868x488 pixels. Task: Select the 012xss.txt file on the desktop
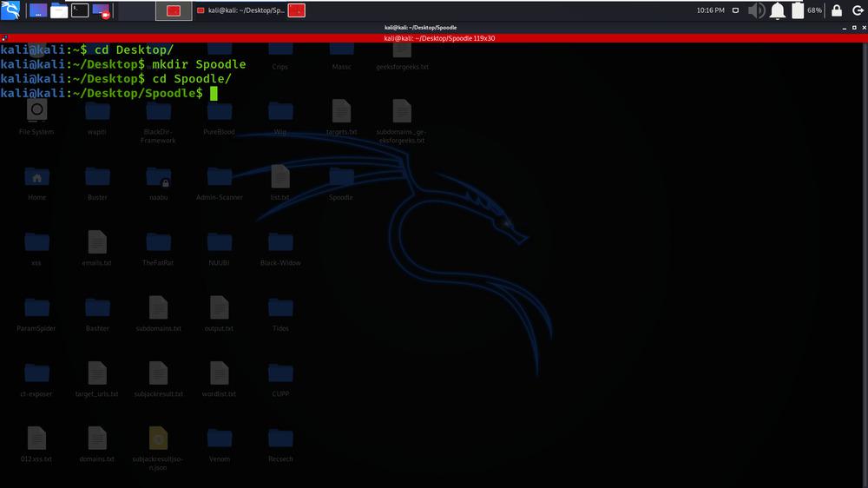point(36,445)
